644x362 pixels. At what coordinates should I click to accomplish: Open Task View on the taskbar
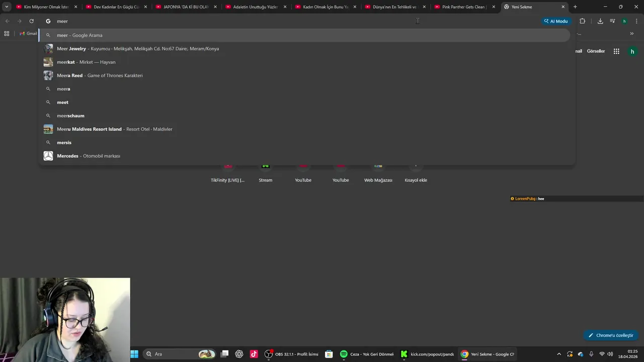pos(225,354)
